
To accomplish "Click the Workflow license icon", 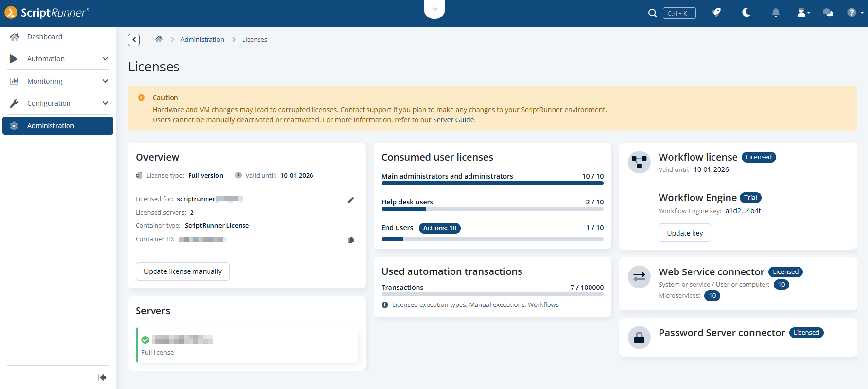I will pos(639,162).
